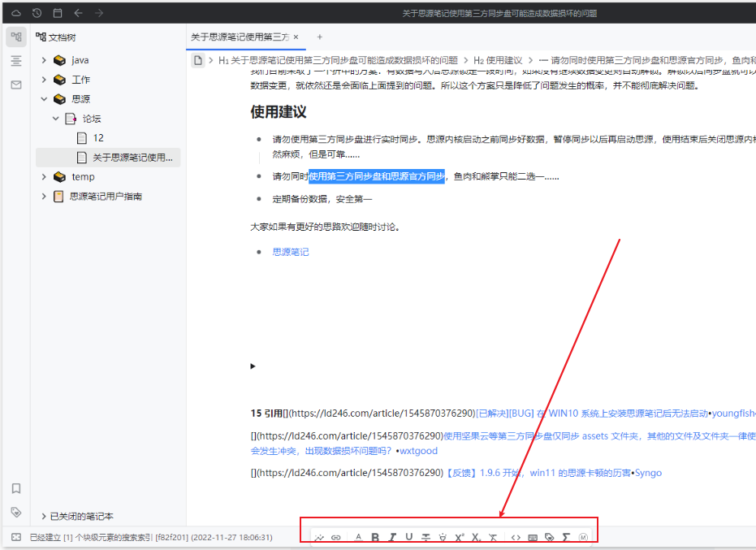Close the 关于思源笔记使用第三方 tab
Screen dimensions: 756x550
296,37
